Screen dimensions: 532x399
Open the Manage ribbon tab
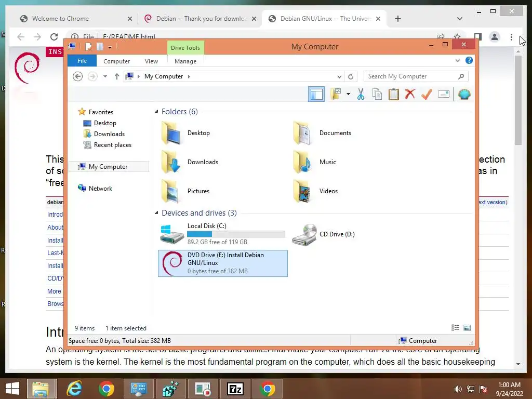[x=185, y=61]
